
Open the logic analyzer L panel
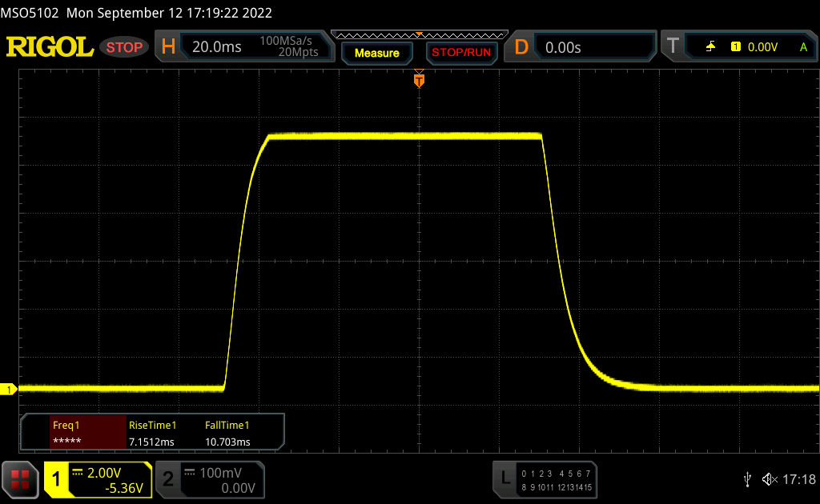504,478
